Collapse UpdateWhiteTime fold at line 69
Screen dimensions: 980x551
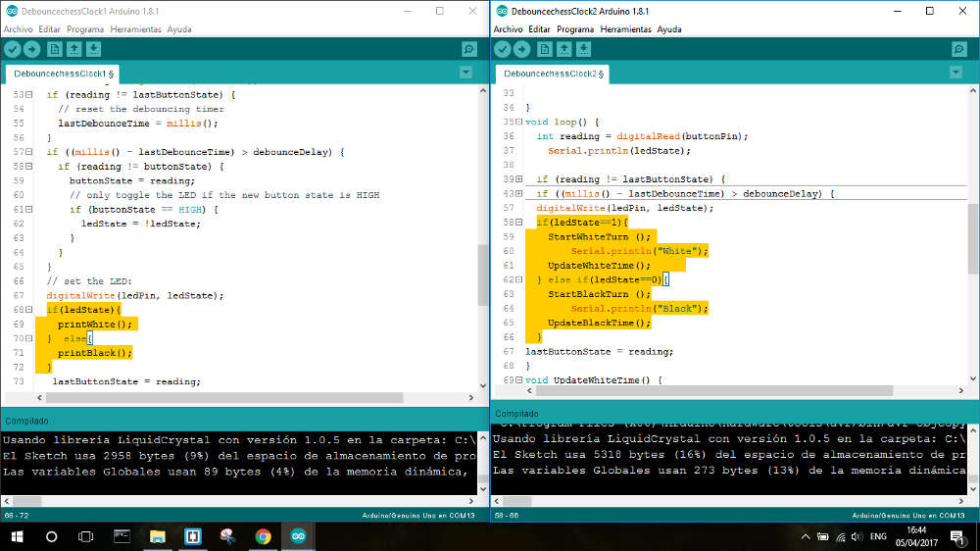point(518,380)
